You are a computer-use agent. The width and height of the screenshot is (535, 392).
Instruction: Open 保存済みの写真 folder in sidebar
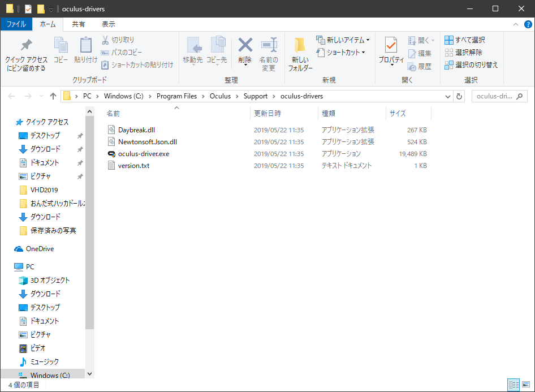(x=53, y=231)
